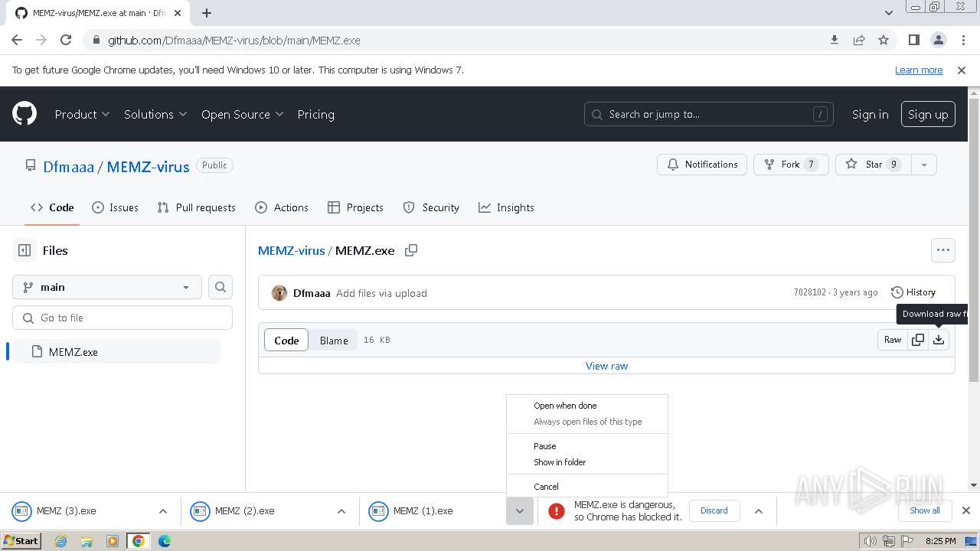980x551 pixels.
Task: Open the tab search chevron
Action: 888,12
